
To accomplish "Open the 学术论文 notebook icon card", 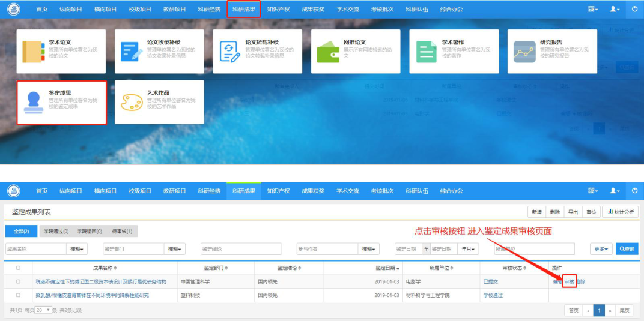I will (33, 52).
